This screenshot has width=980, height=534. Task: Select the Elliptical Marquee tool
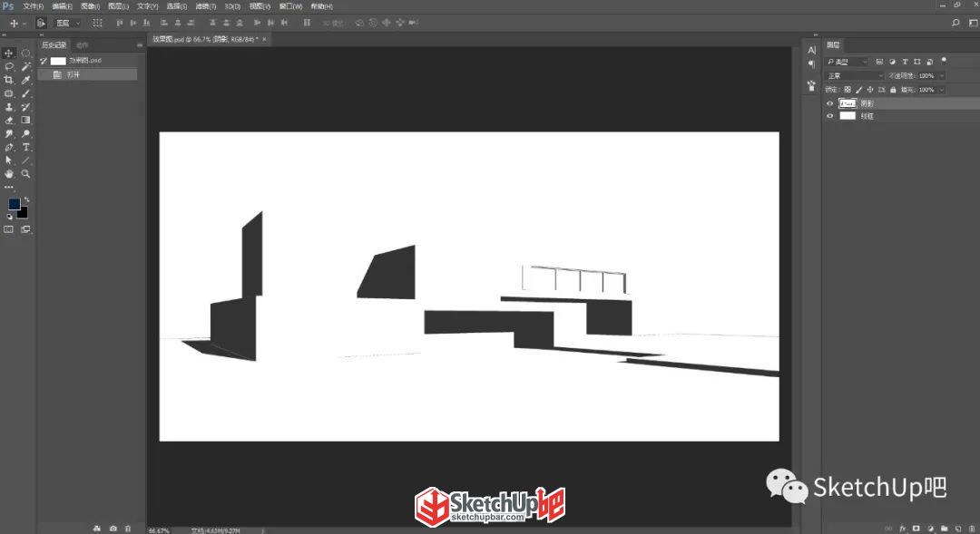click(25, 53)
